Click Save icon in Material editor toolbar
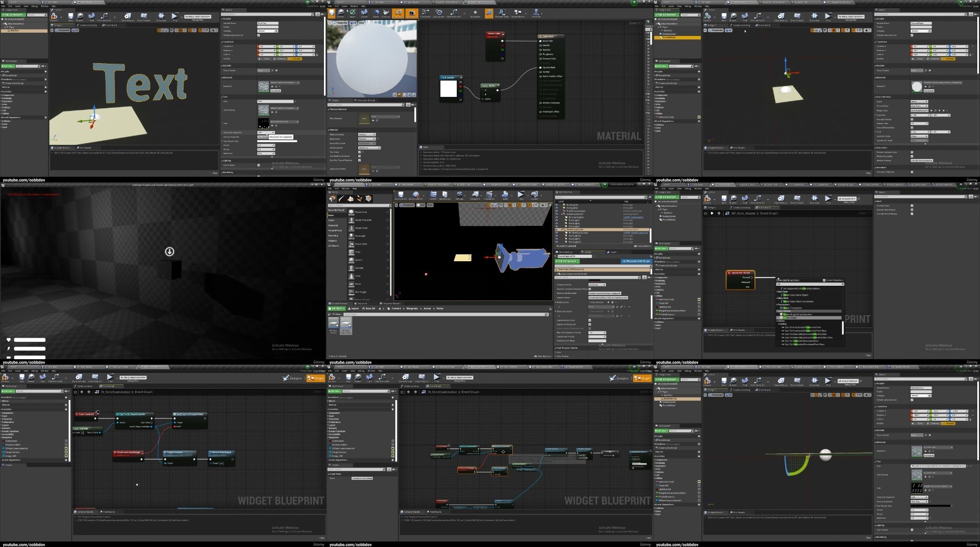Screen dimensions: 980x547 [x=332, y=13]
